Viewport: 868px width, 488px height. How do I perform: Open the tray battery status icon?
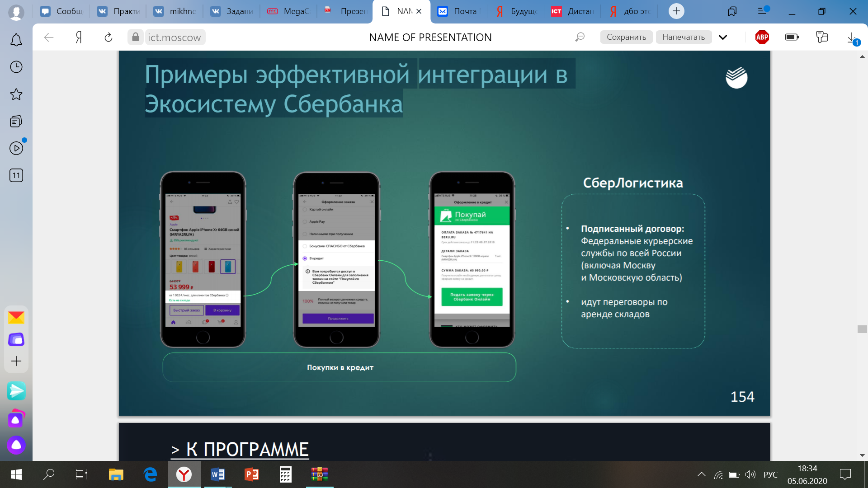pos(734,474)
